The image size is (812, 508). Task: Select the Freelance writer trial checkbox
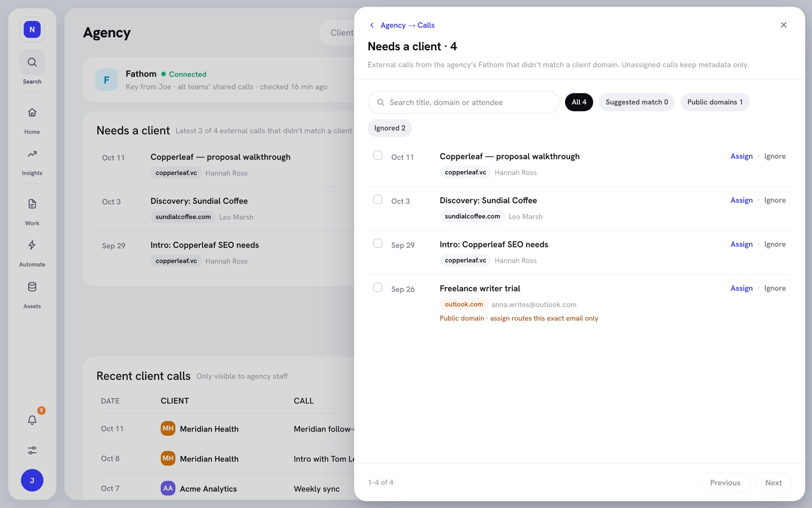[x=378, y=288]
